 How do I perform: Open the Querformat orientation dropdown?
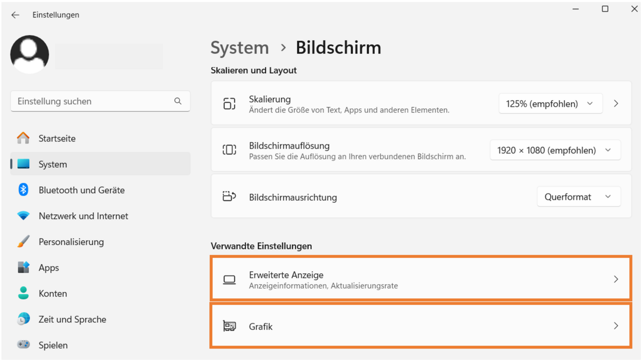579,197
